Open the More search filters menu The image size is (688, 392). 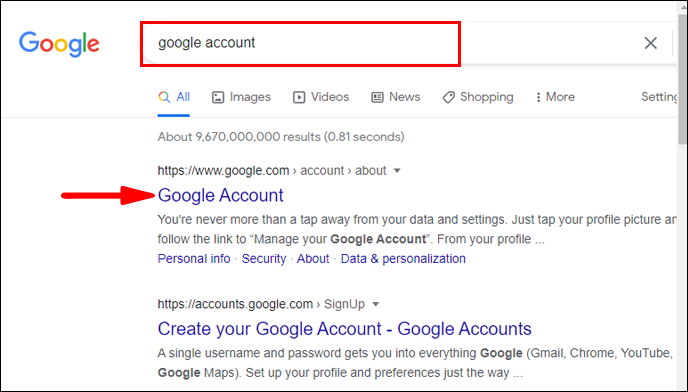pos(555,97)
